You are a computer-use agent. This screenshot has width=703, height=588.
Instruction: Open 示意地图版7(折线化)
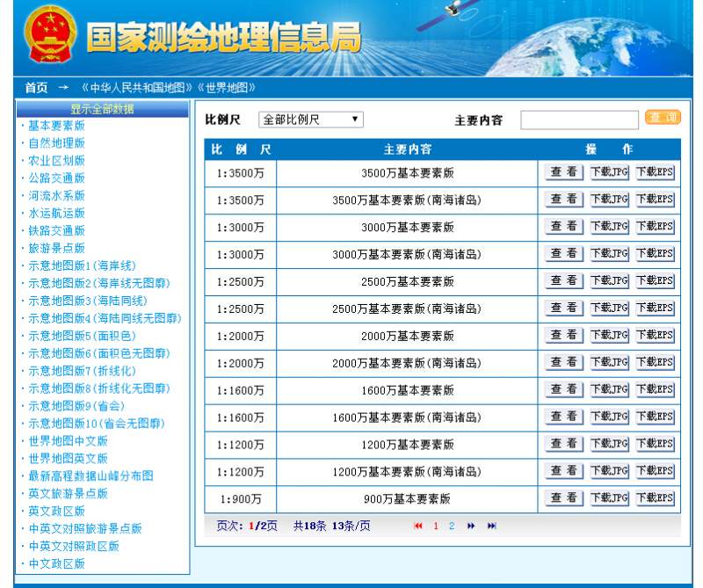point(82,371)
